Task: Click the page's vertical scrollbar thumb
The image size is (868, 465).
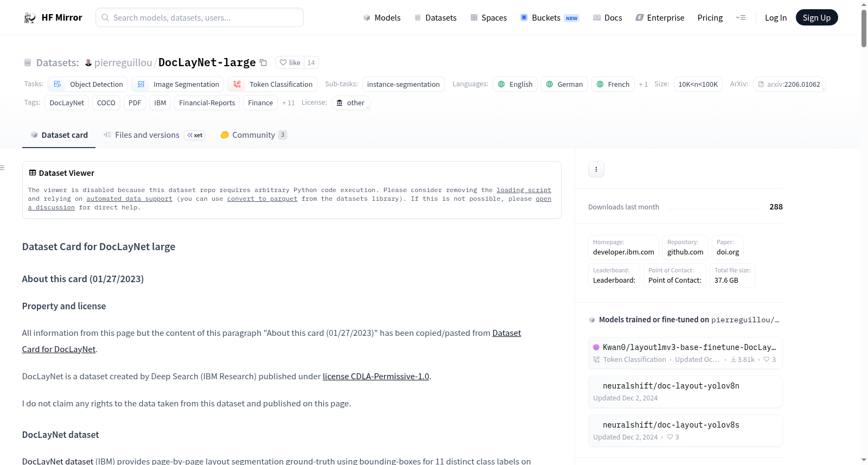Action: [x=864, y=28]
